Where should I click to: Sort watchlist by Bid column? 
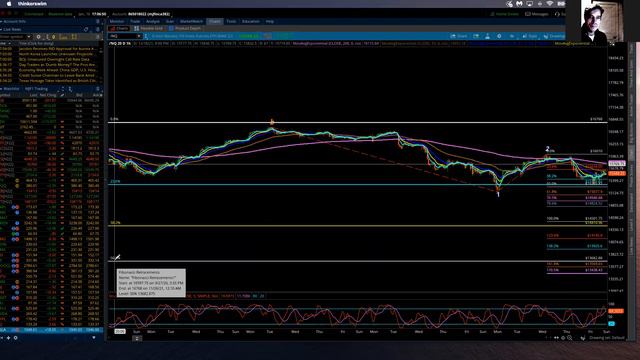click(x=79, y=95)
